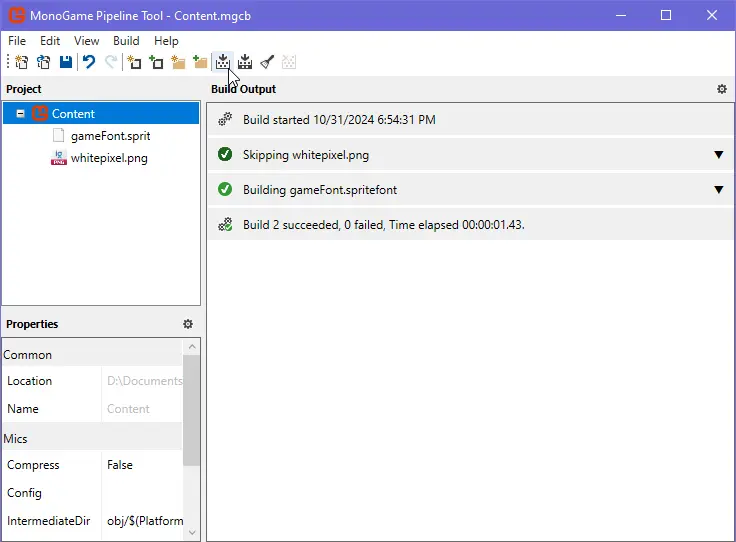Image resolution: width=736 pixels, height=542 pixels.
Task: Click the IntermediateDir value obj/$(Platform
Action: [145, 521]
